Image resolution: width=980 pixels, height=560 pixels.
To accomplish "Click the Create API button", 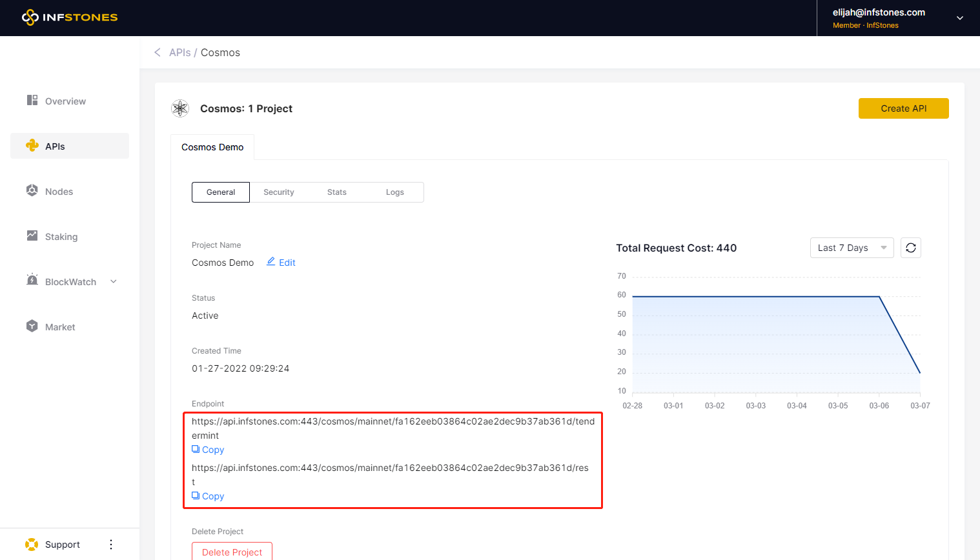I will click(x=904, y=108).
